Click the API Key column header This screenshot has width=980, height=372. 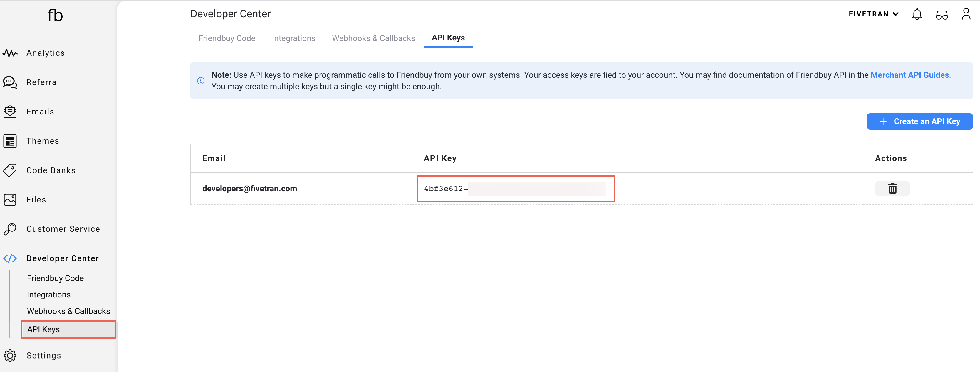[440, 158]
